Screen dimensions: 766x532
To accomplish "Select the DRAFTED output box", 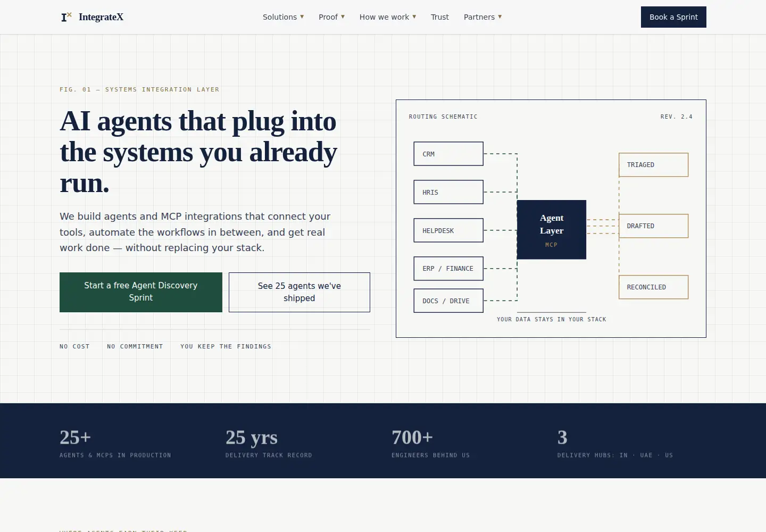I will click(653, 226).
